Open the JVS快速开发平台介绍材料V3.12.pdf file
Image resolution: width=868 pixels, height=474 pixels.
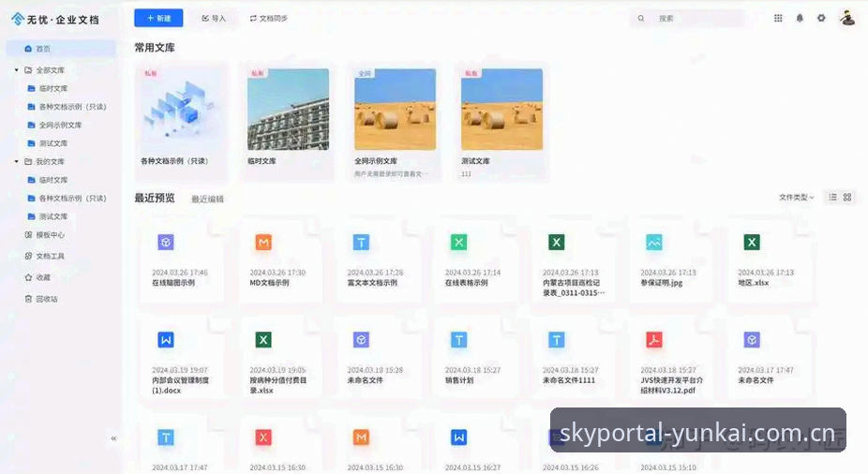[x=670, y=360]
